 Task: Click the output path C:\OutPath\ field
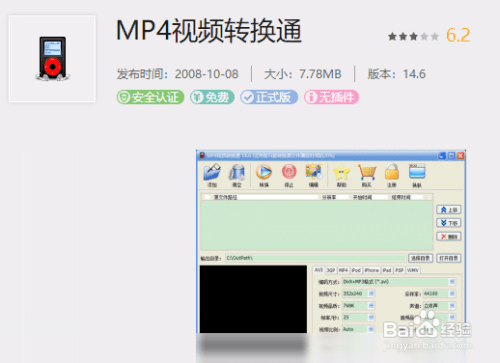(x=315, y=258)
